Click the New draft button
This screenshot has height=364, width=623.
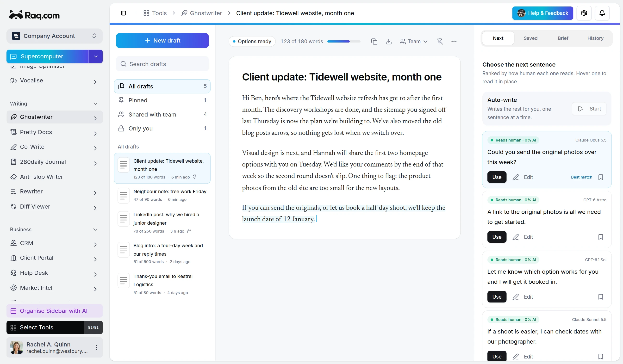[162, 41]
